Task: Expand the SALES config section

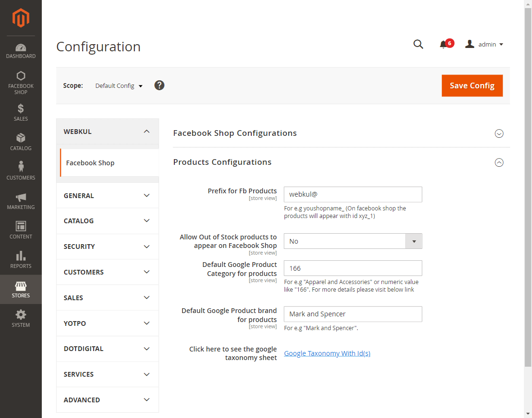Action: coord(107,297)
